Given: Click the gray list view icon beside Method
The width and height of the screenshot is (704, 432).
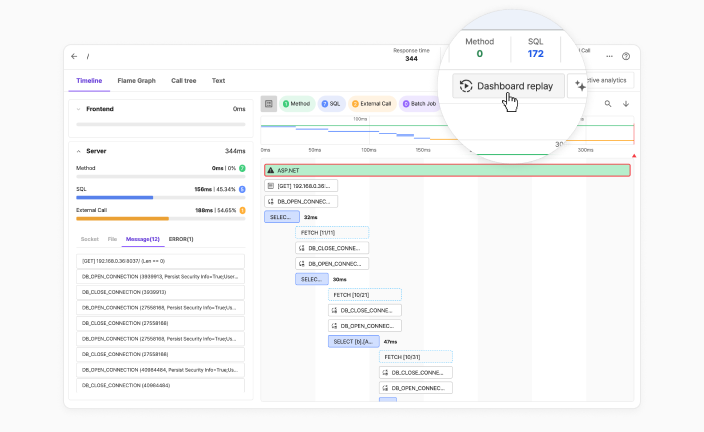Looking at the screenshot, I should [x=269, y=103].
